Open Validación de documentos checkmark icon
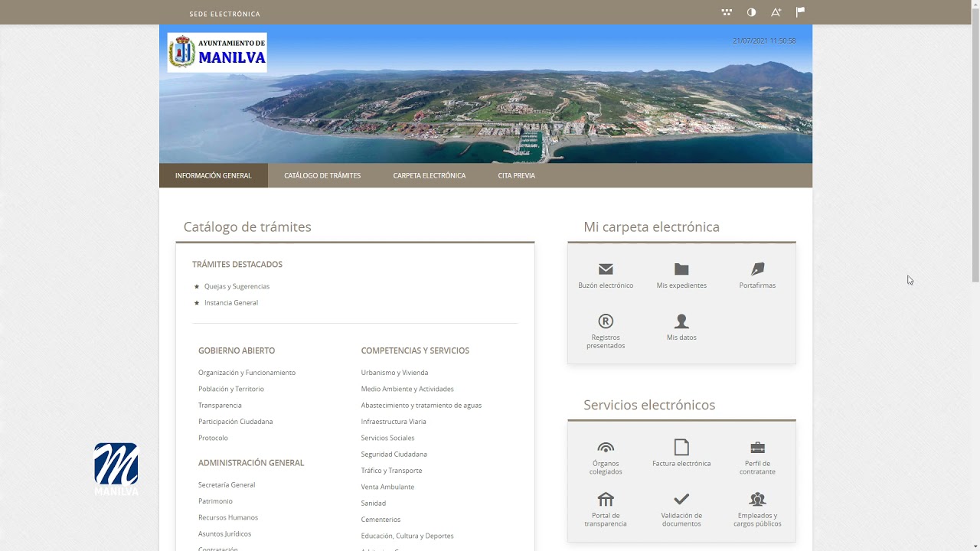This screenshot has height=551, width=980. tap(681, 500)
